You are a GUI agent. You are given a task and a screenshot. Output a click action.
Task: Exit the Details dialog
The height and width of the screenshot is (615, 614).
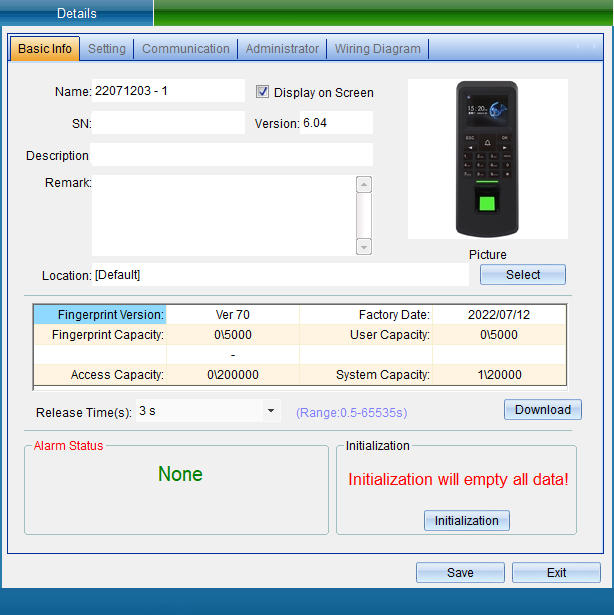coord(556,573)
